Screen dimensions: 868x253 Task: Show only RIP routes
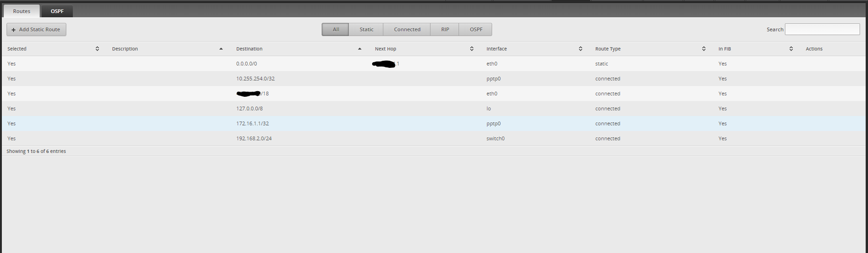[x=445, y=29]
